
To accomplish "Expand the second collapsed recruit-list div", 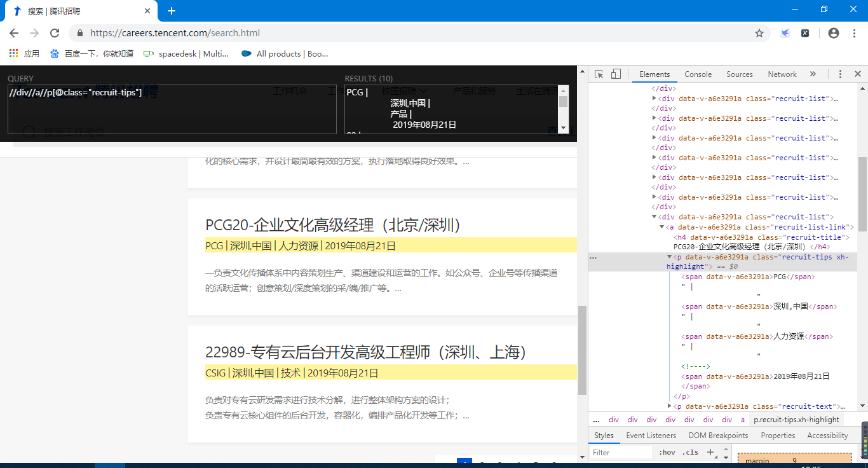I will pyautogui.click(x=654, y=119).
